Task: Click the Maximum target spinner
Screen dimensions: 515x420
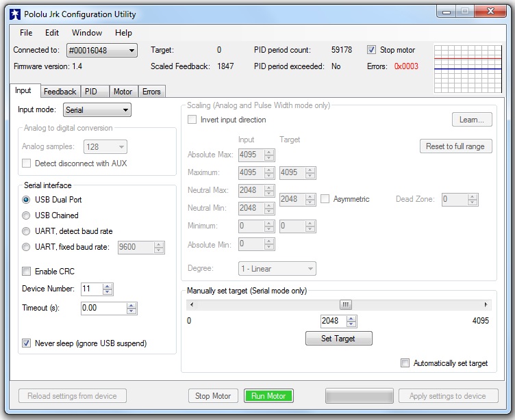Action: tap(310, 172)
